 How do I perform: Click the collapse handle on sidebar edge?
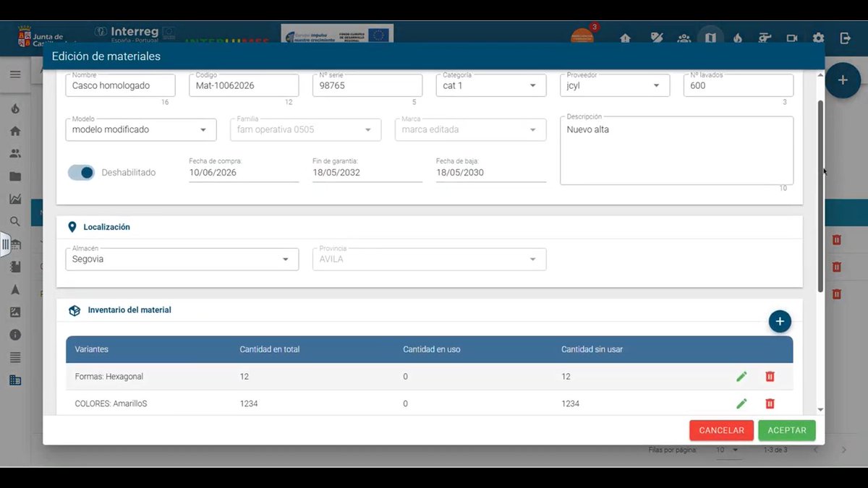5,244
